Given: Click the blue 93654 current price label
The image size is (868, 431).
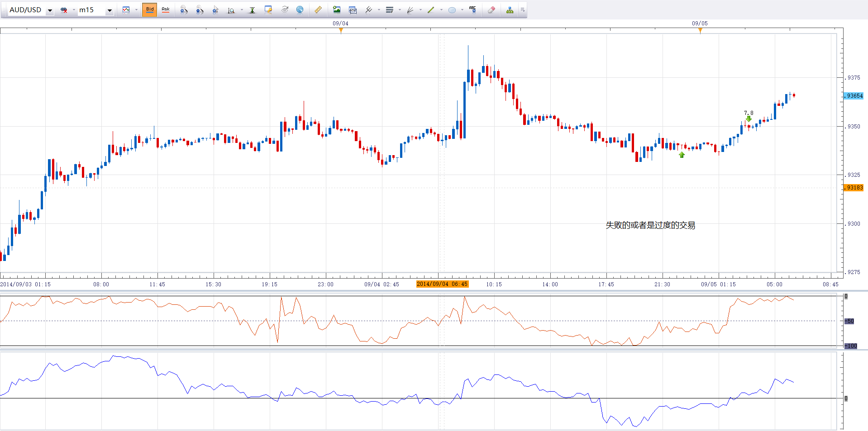Looking at the screenshot, I should click(x=854, y=96).
